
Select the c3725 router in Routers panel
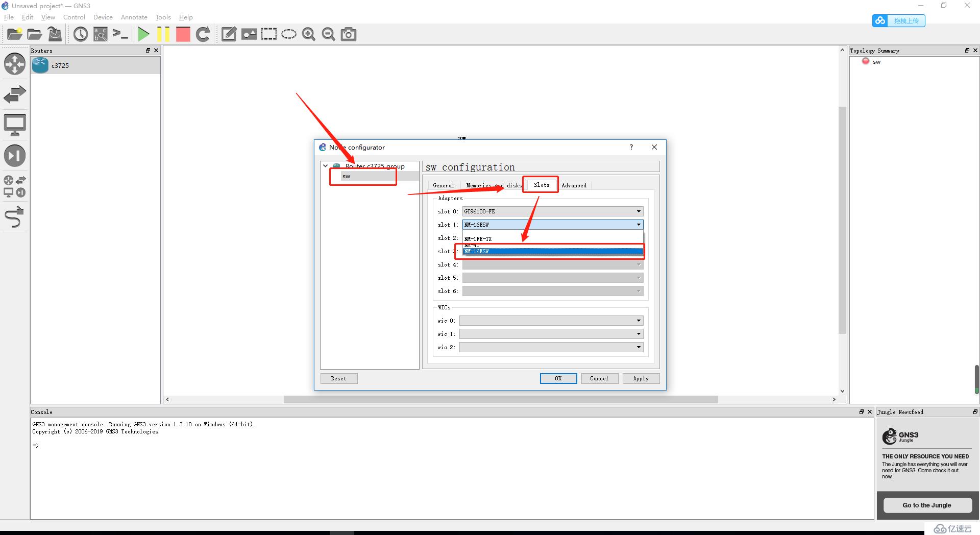click(x=95, y=65)
